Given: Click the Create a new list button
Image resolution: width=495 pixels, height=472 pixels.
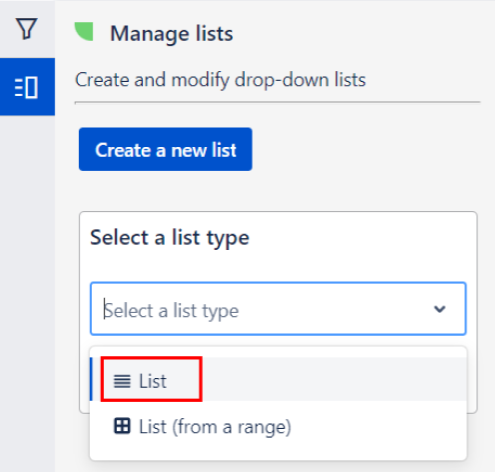Looking at the screenshot, I should click(165, 149).
